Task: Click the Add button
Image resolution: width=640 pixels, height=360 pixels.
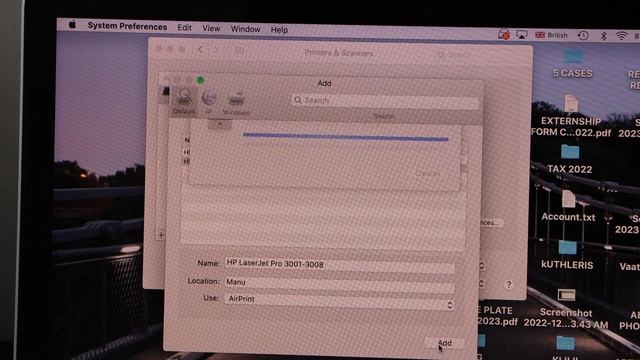Action: (444, 343)
